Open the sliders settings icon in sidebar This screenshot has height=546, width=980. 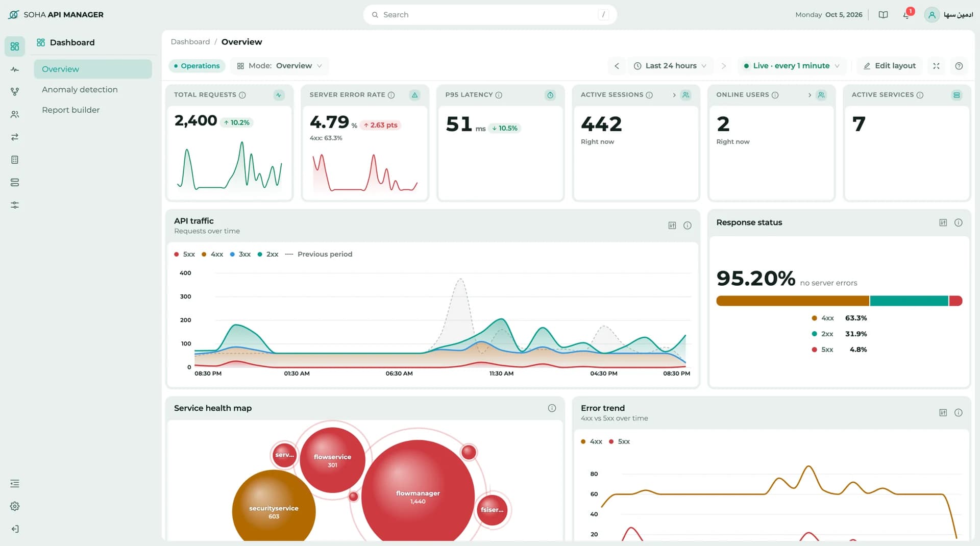point(15,205)
